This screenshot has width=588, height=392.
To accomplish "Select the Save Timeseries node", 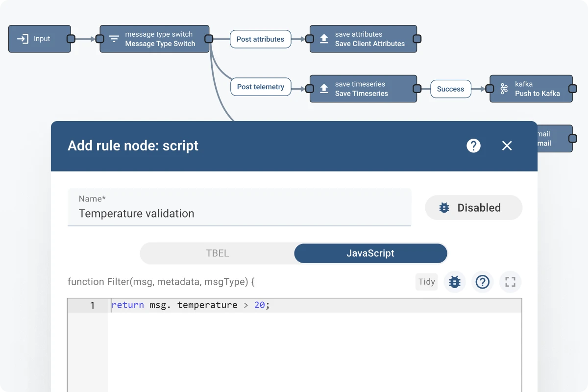I will coord(363,88).
